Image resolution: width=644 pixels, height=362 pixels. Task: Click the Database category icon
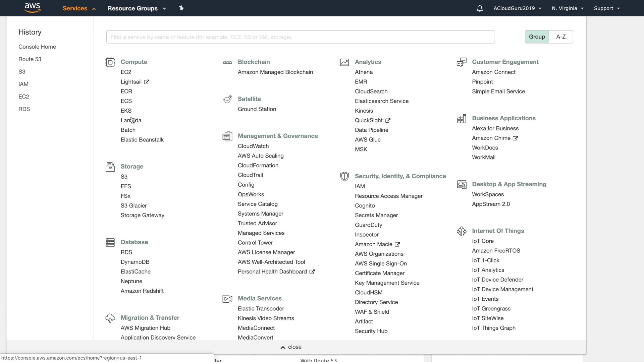[x=110, y=242]
